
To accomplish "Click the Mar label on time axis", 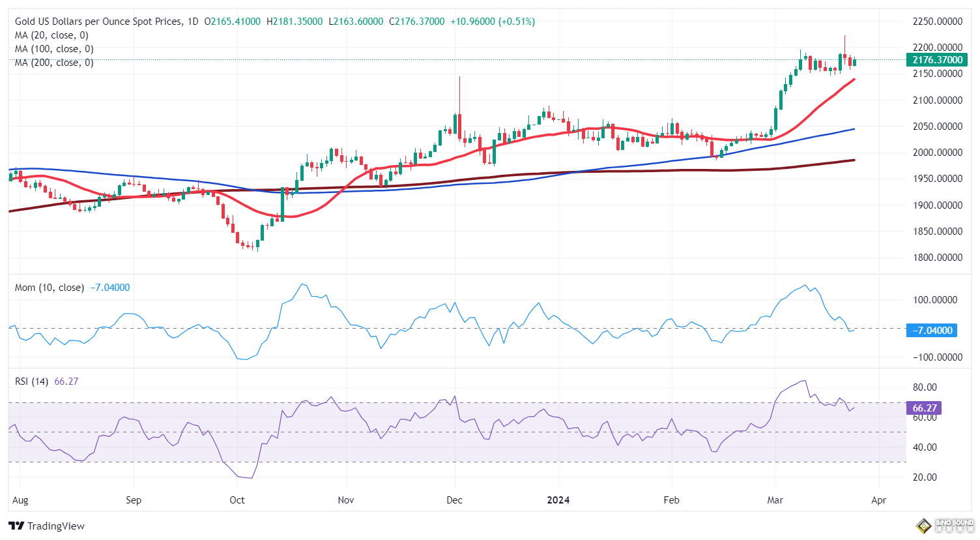I will (775, 500).
